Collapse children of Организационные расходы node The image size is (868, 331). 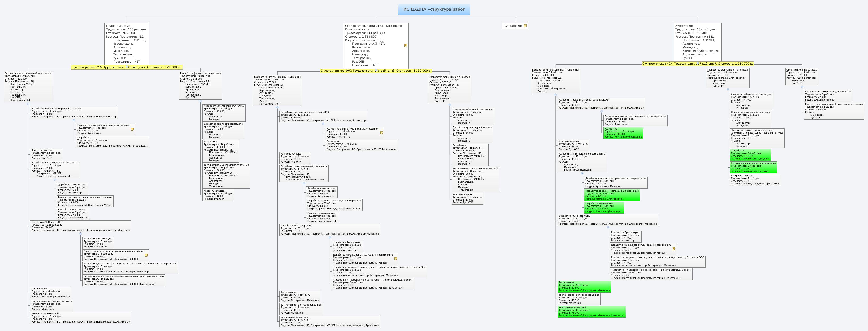click(x=802, y=87)
